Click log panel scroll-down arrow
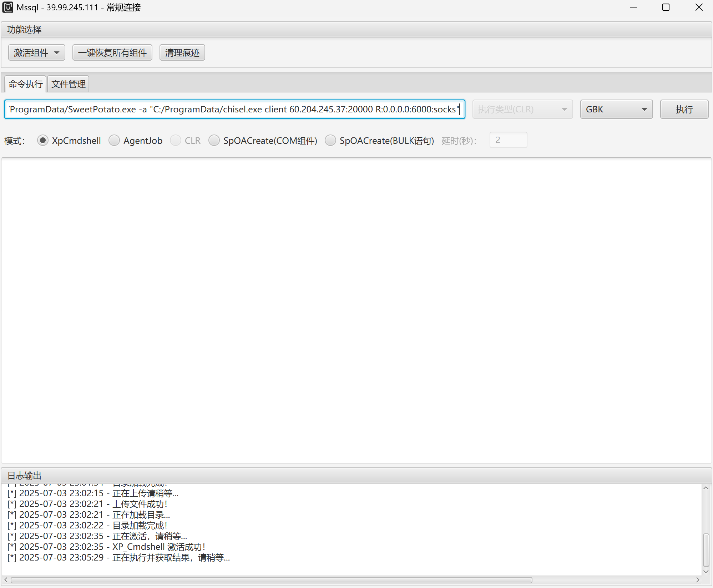This screenshot has width=713, height=588. (x=706, y=572)
